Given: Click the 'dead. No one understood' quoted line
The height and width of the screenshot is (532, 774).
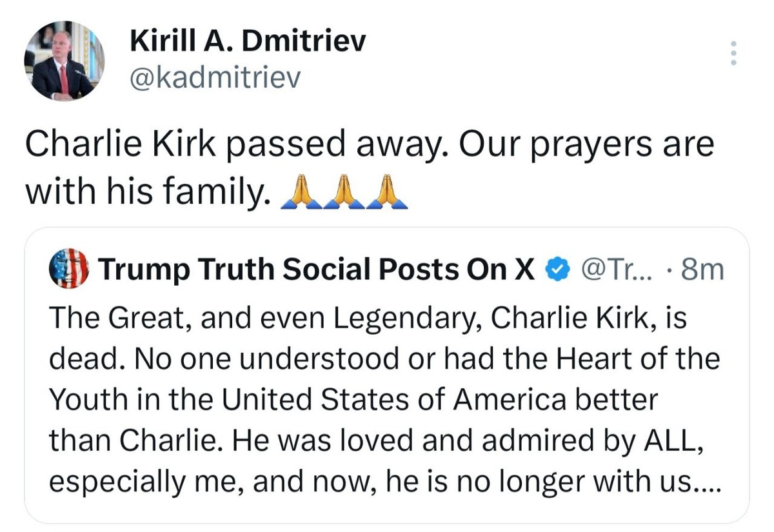Looking at the screenshot, I should click(x=384, y=359).
